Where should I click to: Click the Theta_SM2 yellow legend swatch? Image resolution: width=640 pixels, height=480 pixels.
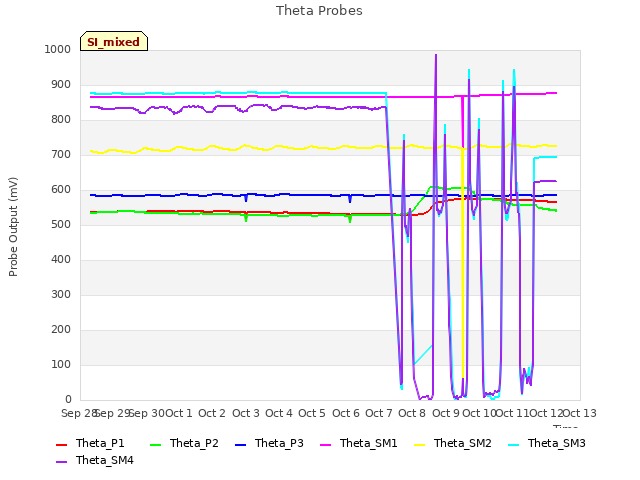(420, 444)
